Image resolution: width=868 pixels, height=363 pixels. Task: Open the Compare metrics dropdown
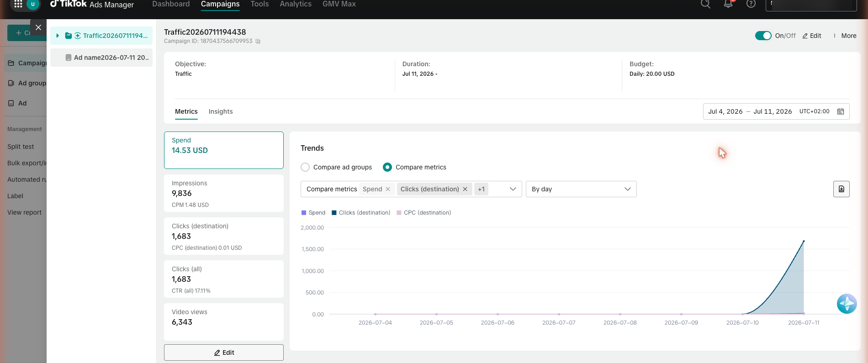pos(411,189)
